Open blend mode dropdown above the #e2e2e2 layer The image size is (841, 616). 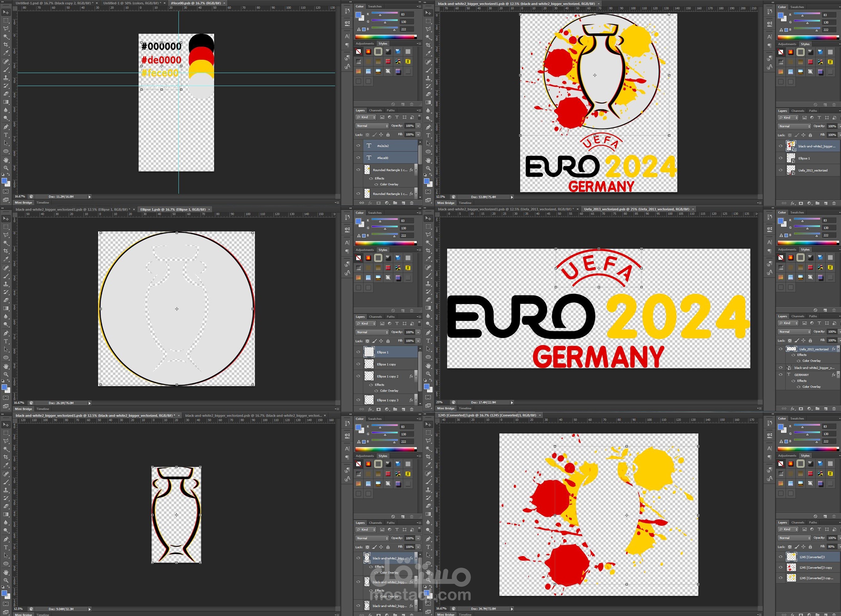(372, 126)
